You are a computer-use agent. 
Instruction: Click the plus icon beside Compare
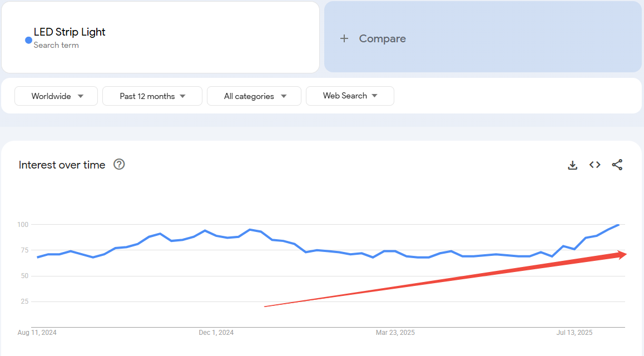[344, 38]
